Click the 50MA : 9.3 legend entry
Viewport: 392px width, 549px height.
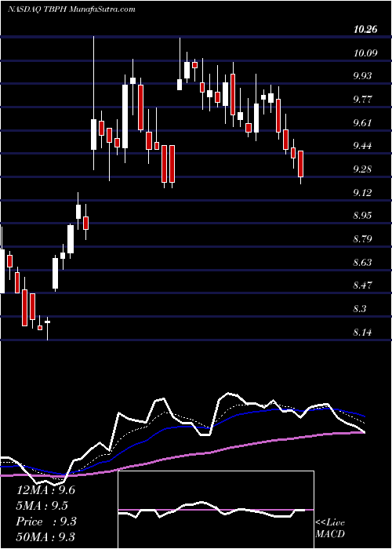coord(45,536)
